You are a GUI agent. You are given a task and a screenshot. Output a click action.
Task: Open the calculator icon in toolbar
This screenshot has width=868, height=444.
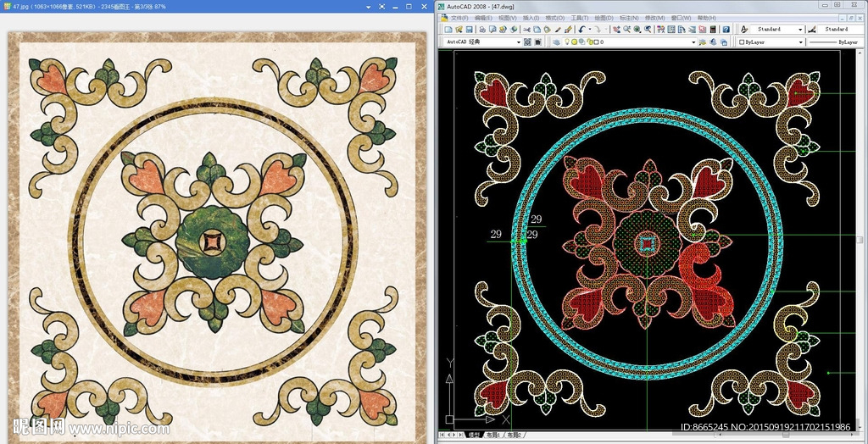pyautogui.click(x=712, y=29)
